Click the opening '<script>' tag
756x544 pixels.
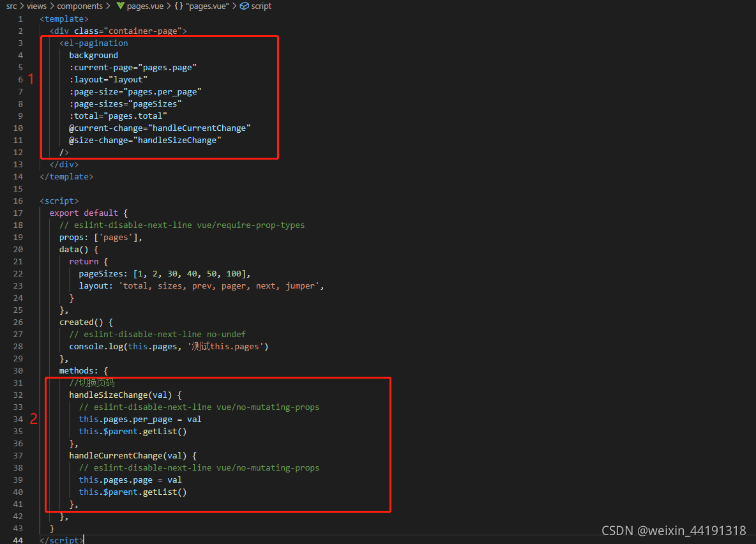point(59,200)
